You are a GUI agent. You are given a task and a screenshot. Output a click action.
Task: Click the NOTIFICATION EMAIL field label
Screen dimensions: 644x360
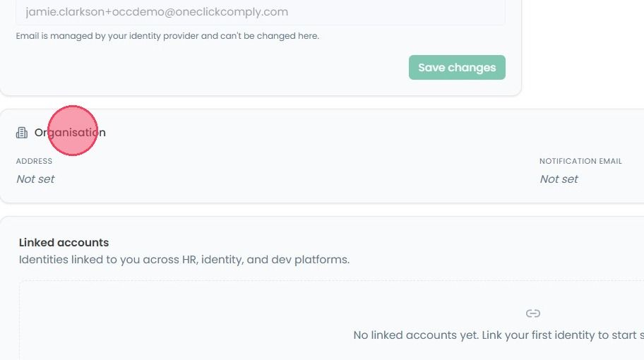580,162
